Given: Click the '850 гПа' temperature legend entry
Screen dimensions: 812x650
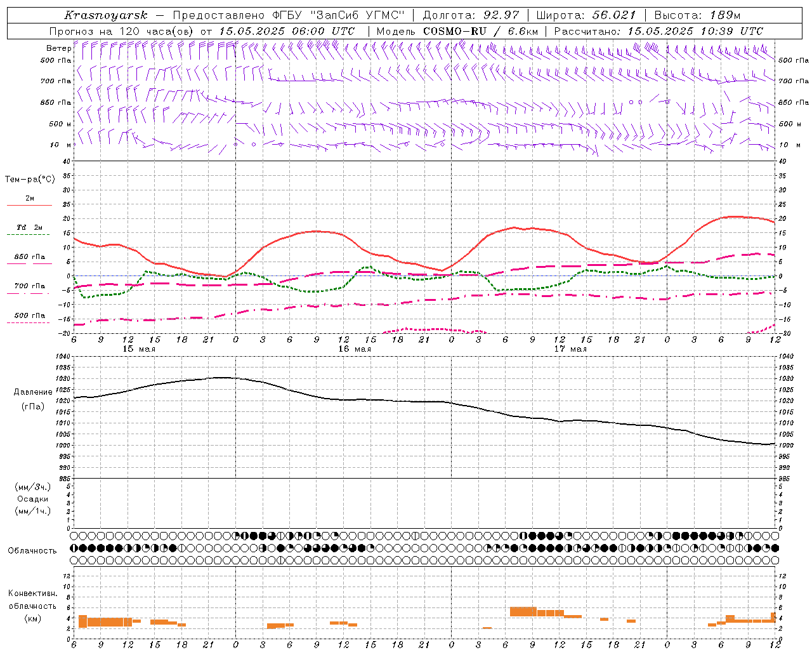Looking at the screenshot, I should (x=30, y=257).
